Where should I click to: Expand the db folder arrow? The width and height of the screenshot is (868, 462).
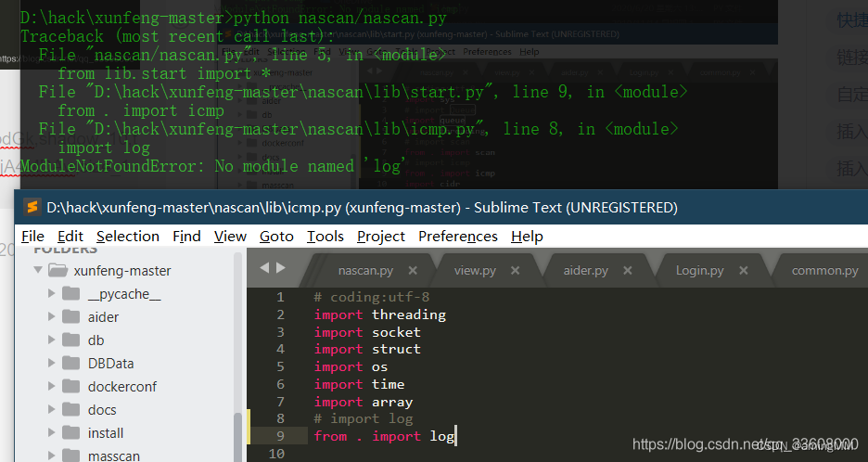(x=52, y=340)
